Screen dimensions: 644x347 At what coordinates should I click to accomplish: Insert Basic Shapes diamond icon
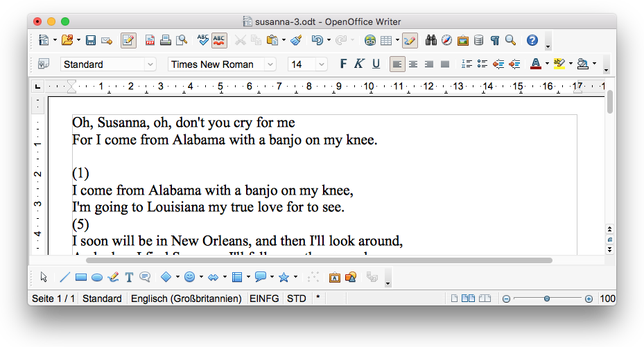tap(166, 277)
